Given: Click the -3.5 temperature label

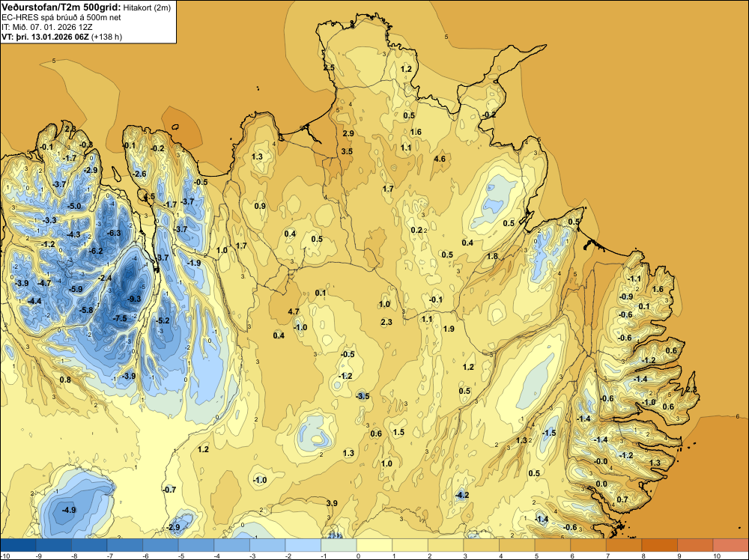Looking at the screenshot, I should 363,396.
